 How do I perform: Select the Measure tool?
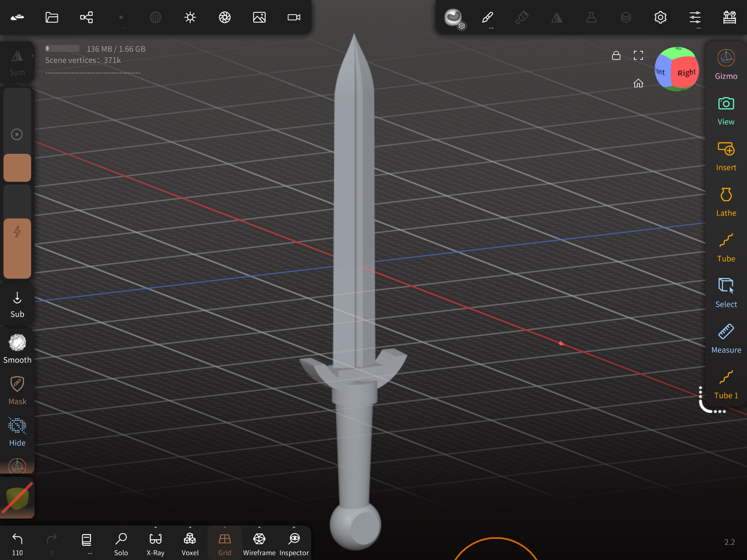(726, 338)
